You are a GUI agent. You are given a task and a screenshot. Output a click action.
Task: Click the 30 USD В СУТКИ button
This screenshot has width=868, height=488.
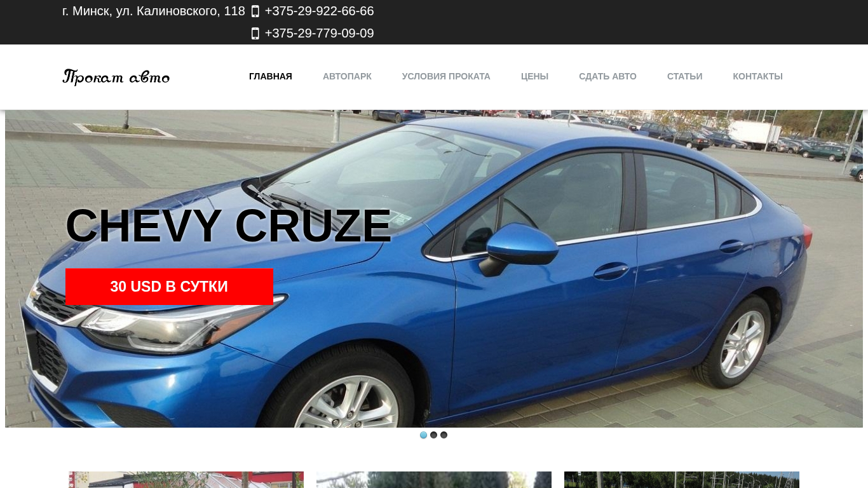[x=169, y=287]
